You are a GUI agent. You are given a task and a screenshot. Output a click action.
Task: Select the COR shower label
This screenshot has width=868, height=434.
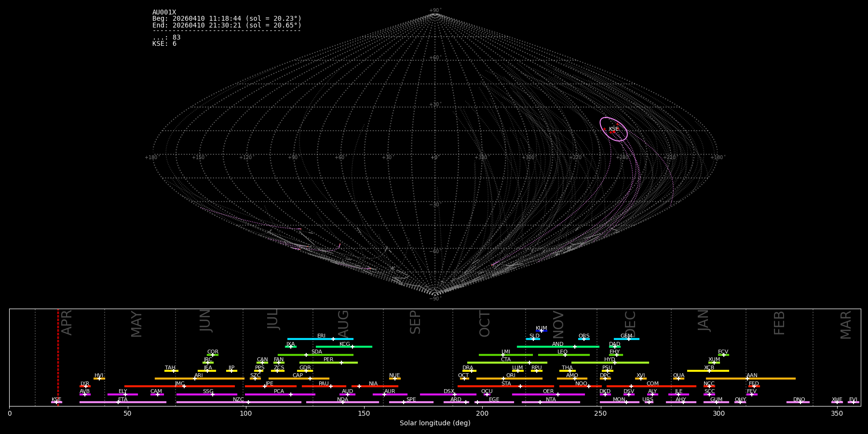[213, 352]
